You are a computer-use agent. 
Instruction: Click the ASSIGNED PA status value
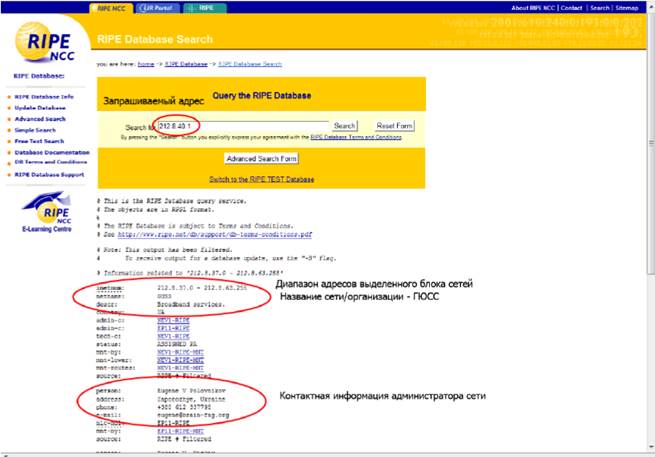177,344
